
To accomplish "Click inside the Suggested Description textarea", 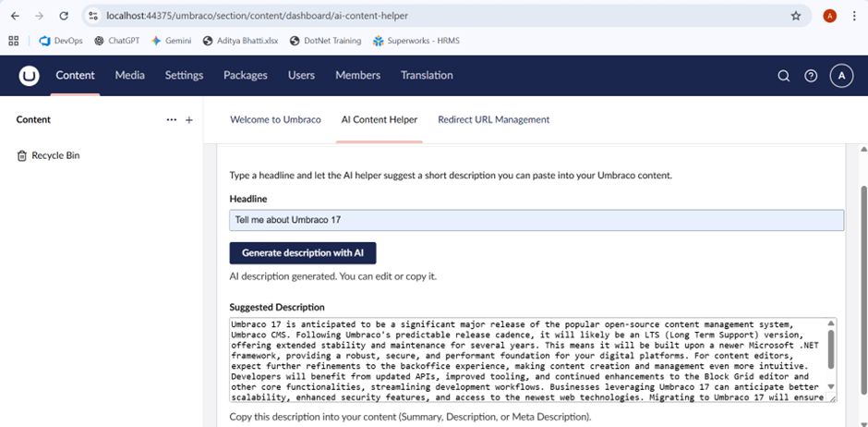I will coord(526,360).
